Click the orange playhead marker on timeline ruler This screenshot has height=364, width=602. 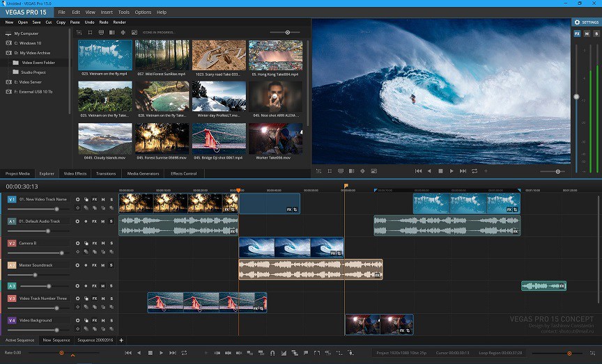pos(238,190)
